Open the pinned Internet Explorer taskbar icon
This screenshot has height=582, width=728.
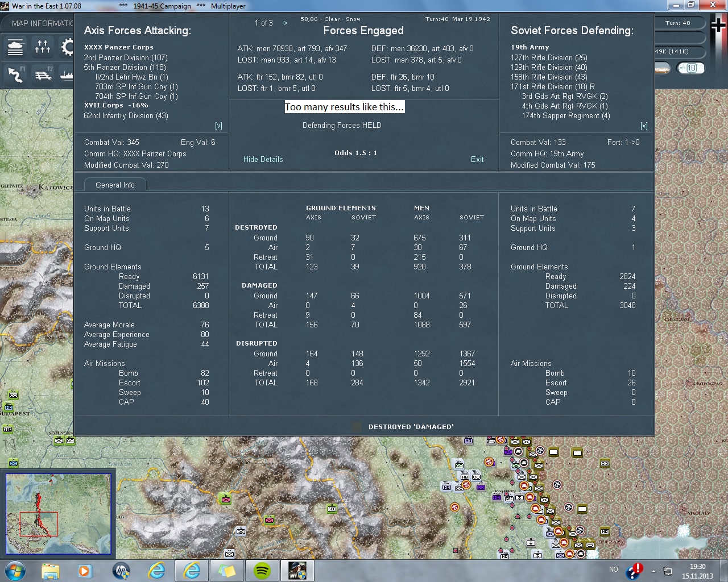pos(156,569)
